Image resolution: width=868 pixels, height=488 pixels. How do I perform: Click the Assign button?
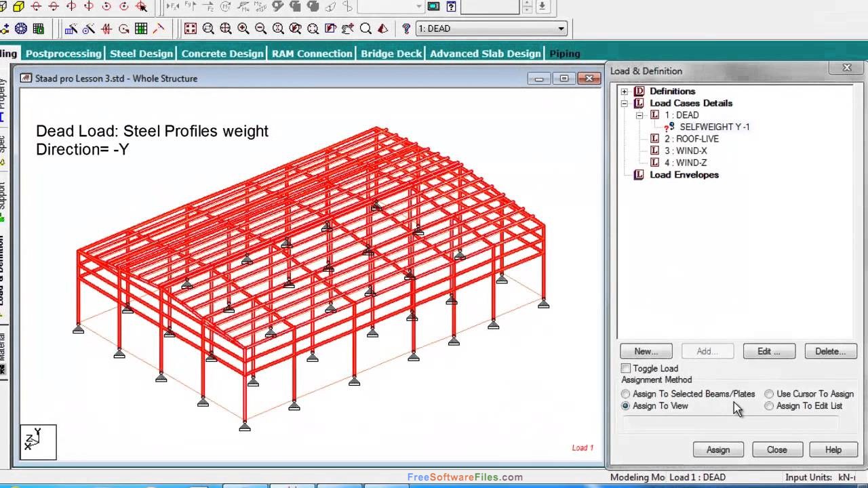[718, 449]
